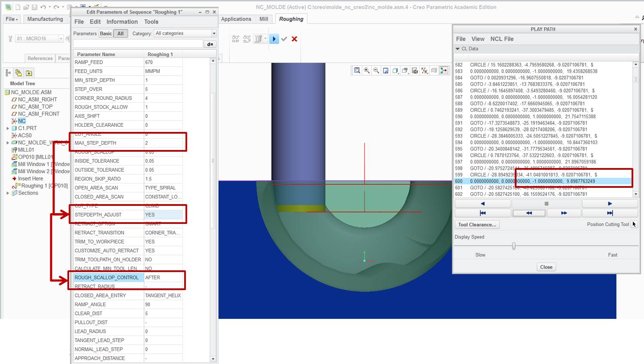Accept sequence with the checkmark icon

point(284,39)
